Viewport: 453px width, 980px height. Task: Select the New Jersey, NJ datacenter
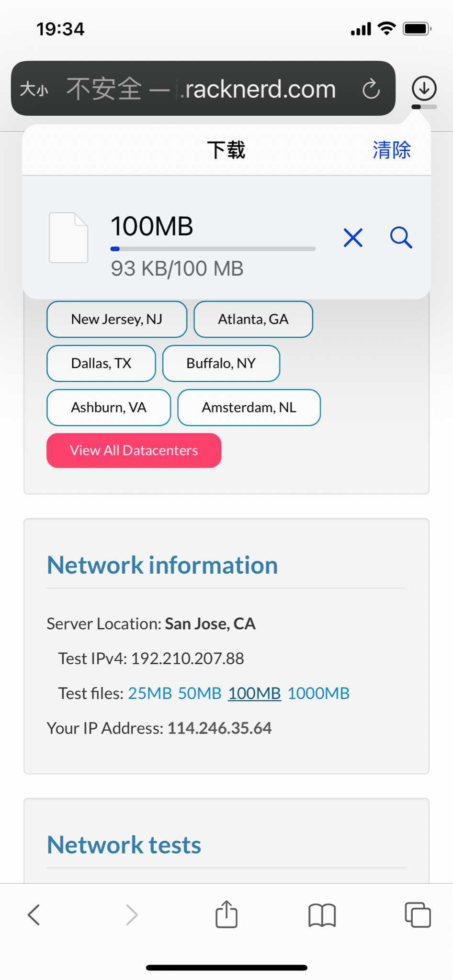pyautogui.click(x=117, y=319)
